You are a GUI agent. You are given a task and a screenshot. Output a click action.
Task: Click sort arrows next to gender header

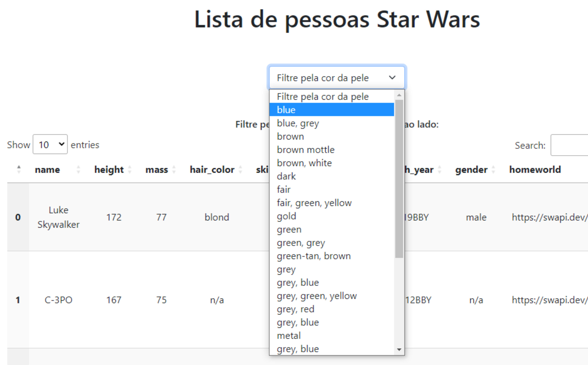click(494, 170)
